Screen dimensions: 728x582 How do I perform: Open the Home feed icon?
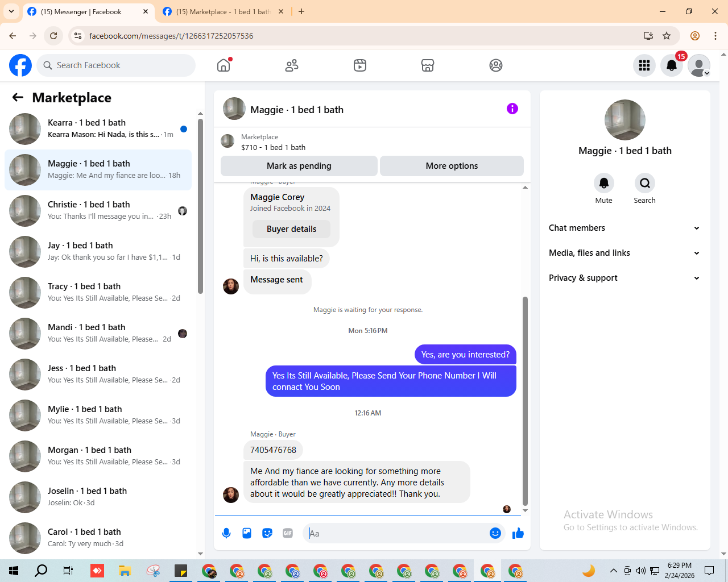click(x=224, y=65)
